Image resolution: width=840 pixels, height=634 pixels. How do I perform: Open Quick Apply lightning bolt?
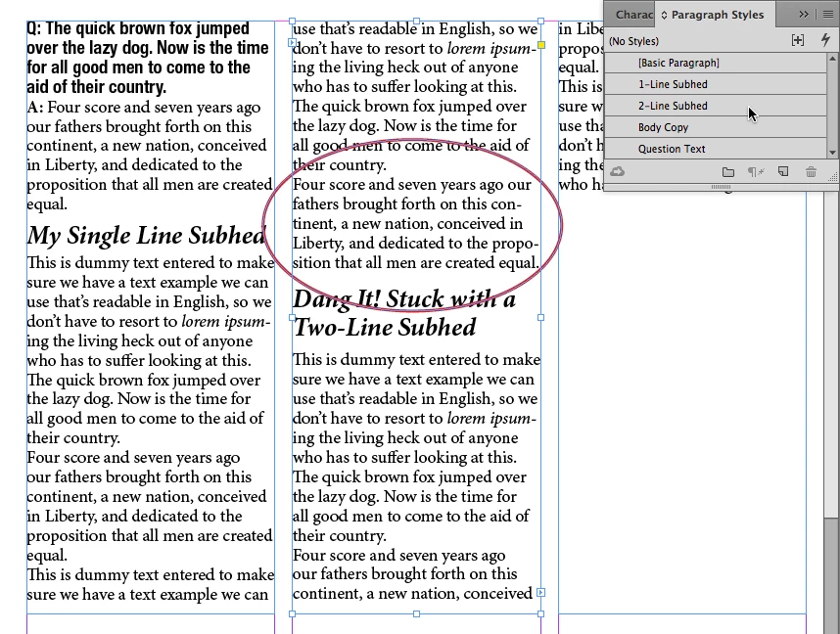tap(825, 40)
